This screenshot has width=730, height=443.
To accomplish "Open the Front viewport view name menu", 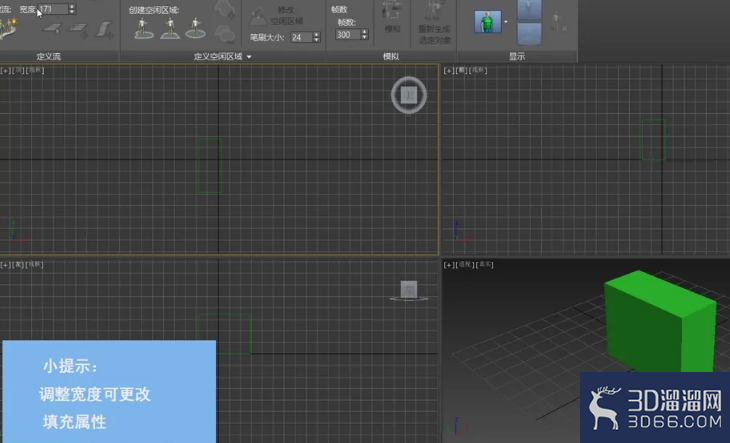I will click(x=461, y=71).
